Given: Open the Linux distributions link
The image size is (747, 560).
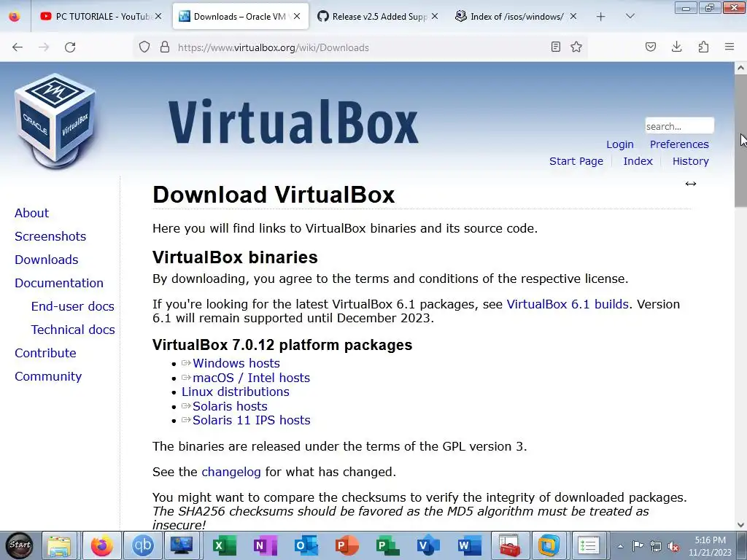Looking at the screenshot, I should tap(236, 392).
